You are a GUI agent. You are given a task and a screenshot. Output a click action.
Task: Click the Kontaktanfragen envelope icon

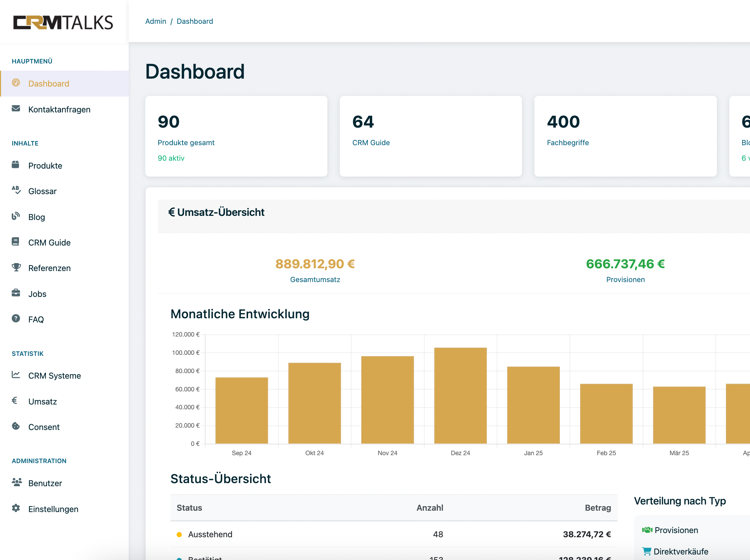16,109
